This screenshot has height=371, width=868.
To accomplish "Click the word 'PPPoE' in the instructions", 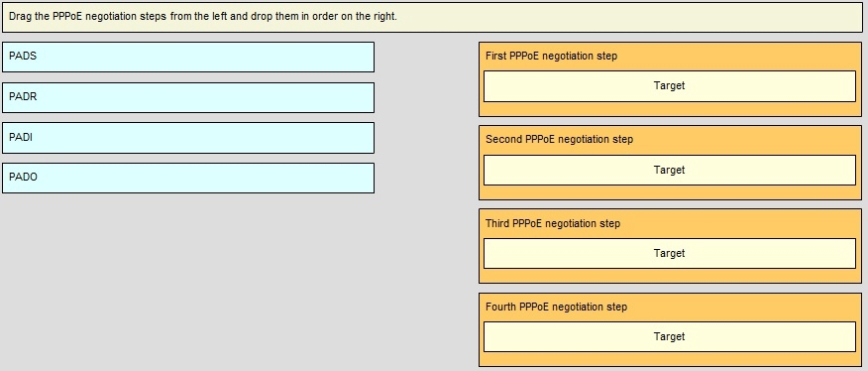I will pos(67,17).
